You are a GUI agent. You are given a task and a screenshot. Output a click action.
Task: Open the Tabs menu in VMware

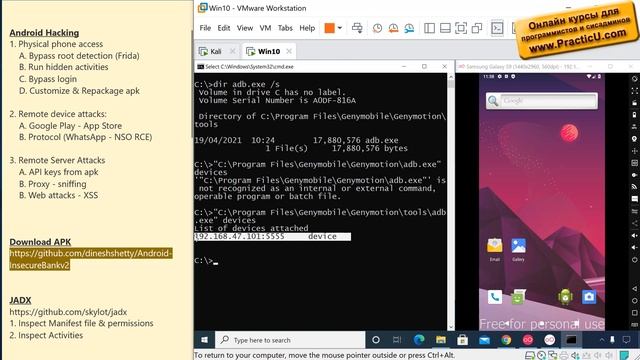coord(285,28)
